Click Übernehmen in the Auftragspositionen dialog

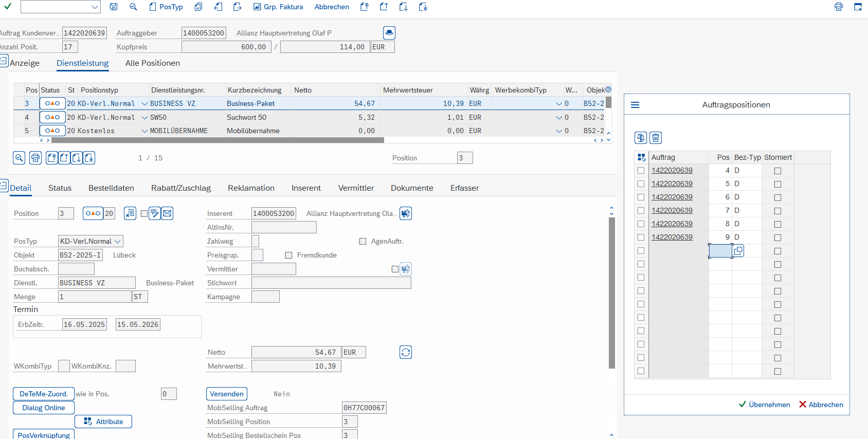coord(764,405)
